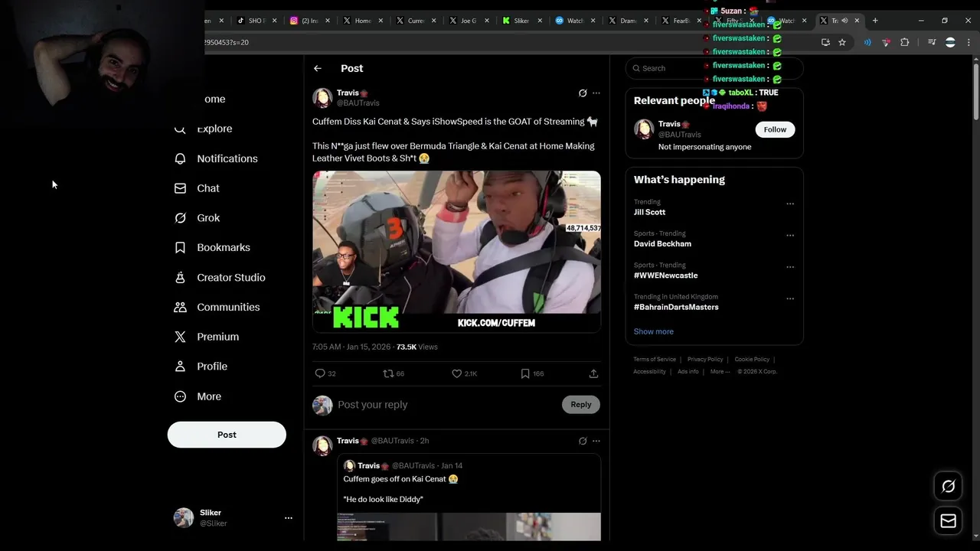The width and height of the screenshot is (980, 551).
Task: Open Notifications in the sidebar
Action: click(216, 158)
